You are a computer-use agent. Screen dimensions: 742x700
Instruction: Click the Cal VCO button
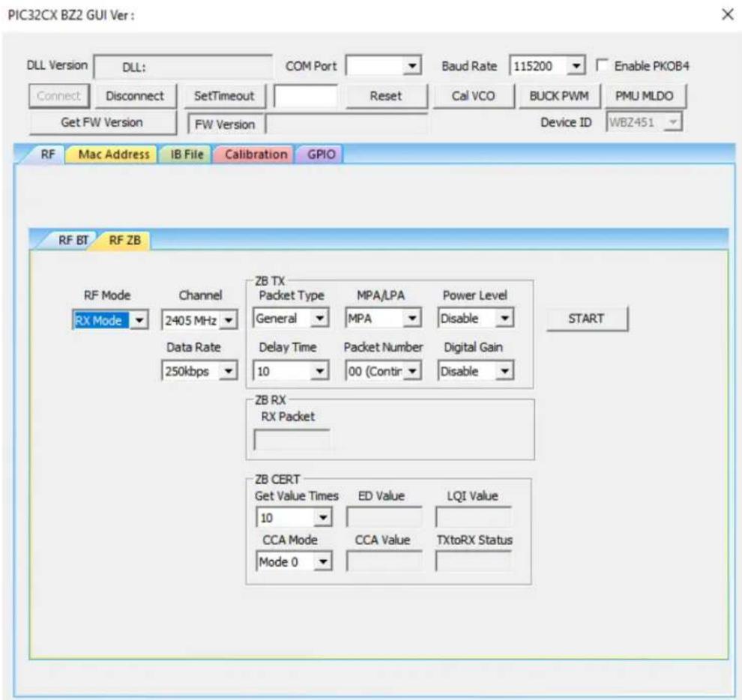[x=473, y=96]
